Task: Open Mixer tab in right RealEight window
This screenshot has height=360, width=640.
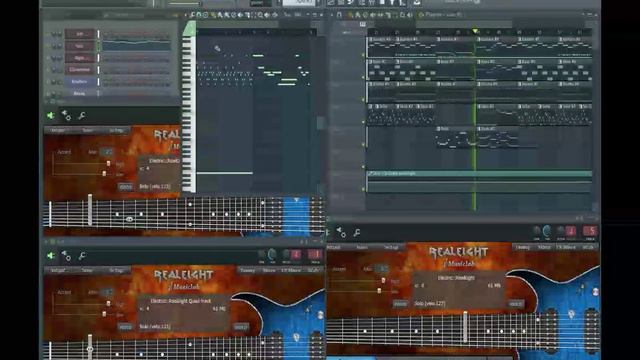Action: [544, 247]
